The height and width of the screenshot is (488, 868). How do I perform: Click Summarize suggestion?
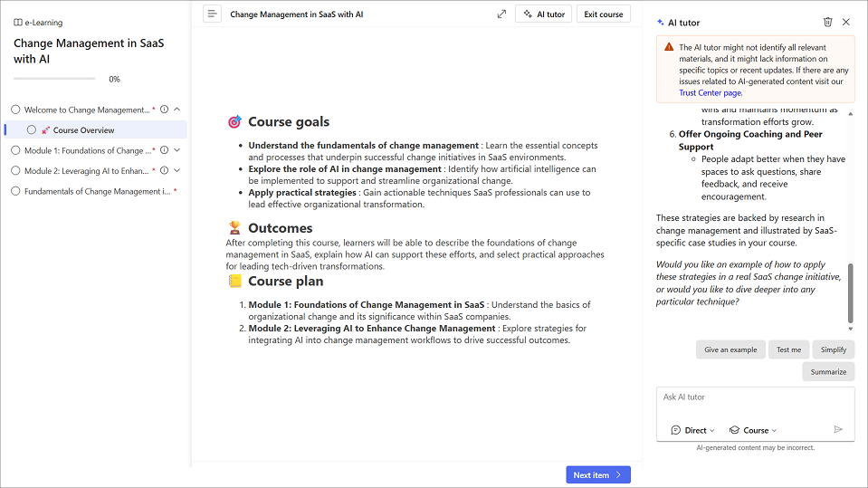coord(828,372)
